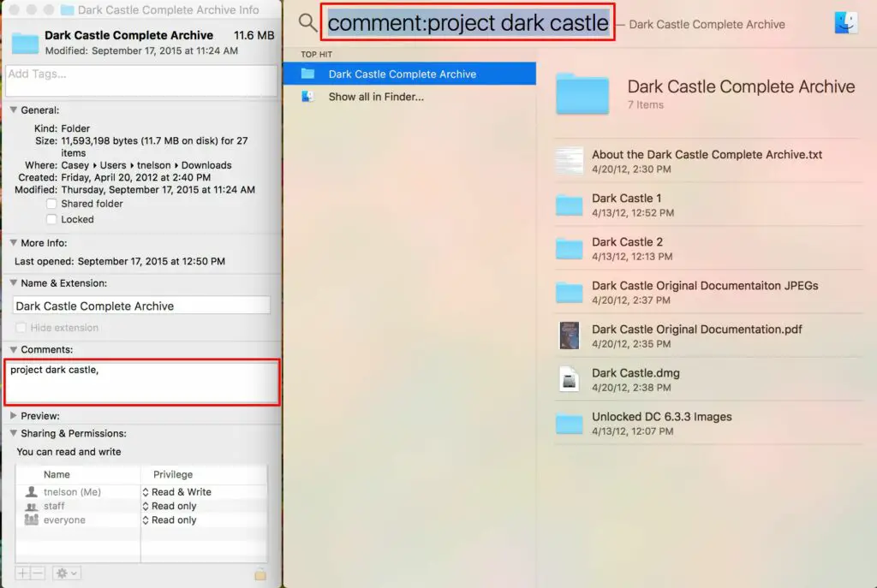Click the Last opened date text

click(151, 261)
